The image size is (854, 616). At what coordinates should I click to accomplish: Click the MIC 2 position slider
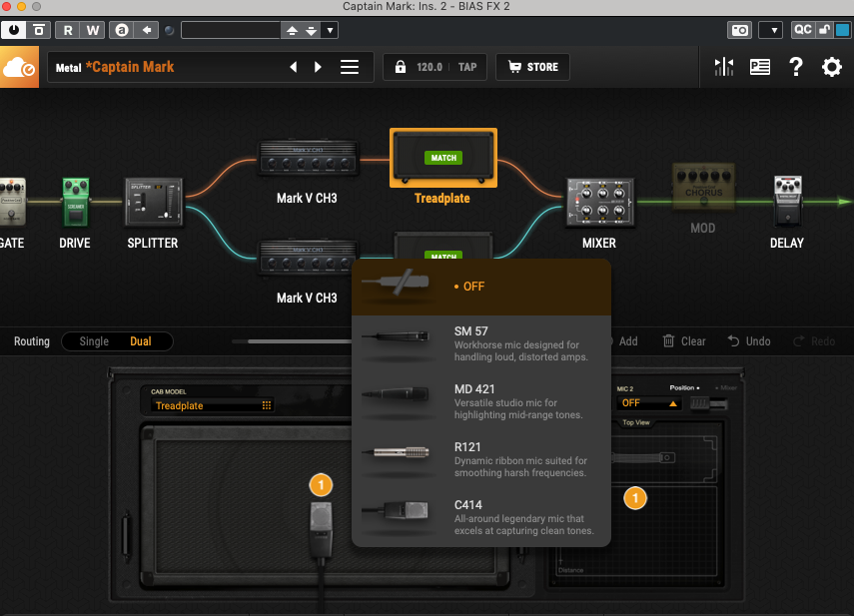[708, 403]
